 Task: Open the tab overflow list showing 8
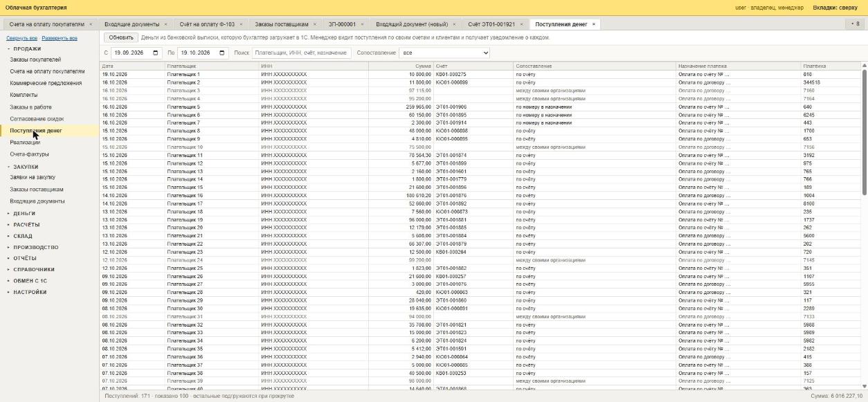coord(855,24)
